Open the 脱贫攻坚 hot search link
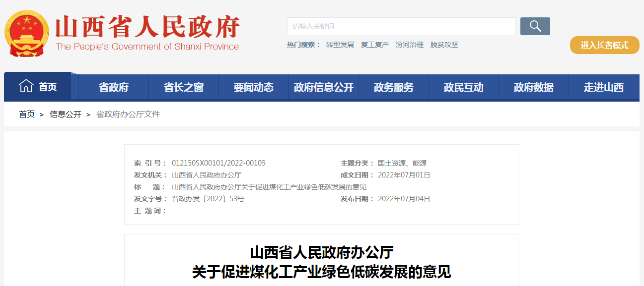This screenshot has height=286, width=644. click(x=445, y=45)
